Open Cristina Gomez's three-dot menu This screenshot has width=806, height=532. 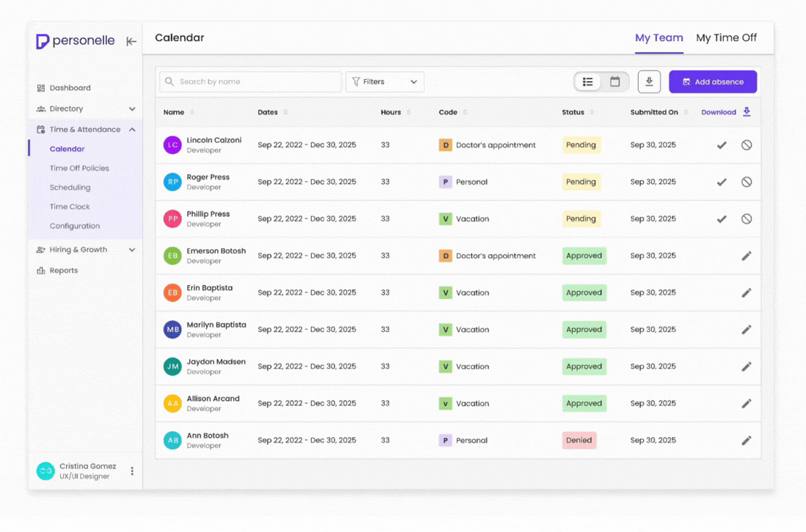132,471
